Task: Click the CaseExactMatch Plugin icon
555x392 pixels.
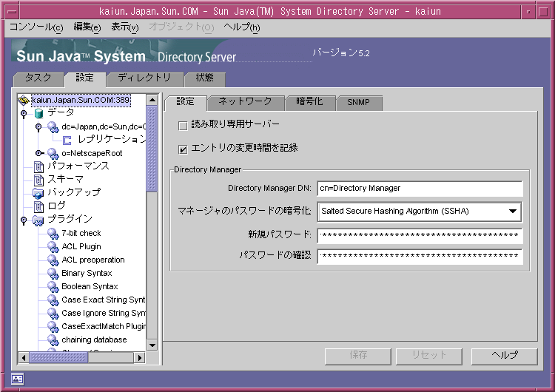Action: point(53,327)
